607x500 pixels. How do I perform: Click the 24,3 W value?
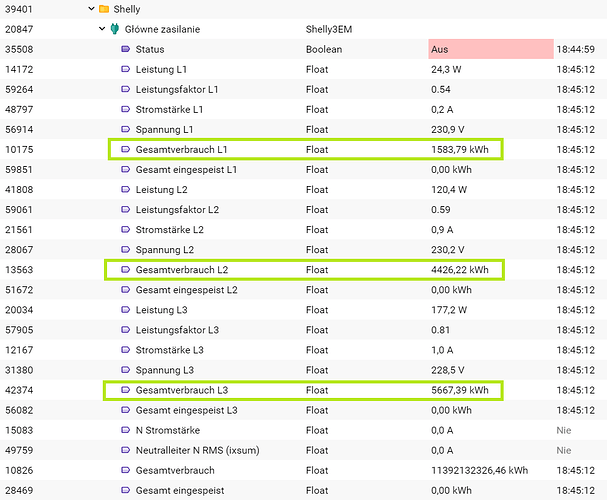tap(446, 70)
